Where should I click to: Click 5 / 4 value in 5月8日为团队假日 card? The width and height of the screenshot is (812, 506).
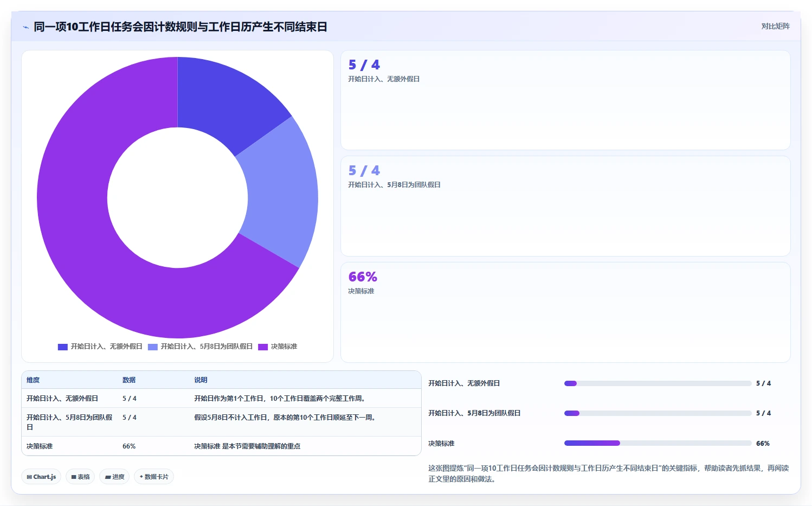pos(364,171)
